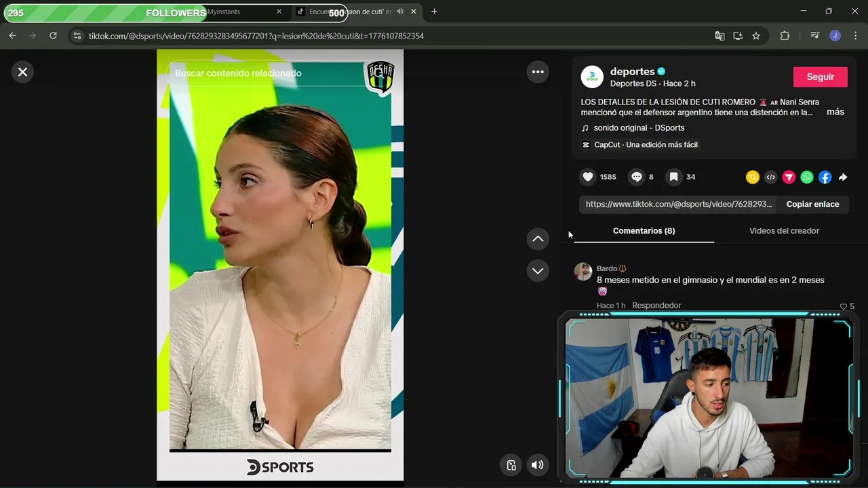Like the video with heart icon
This screenshot has width=868, height=488.
click(x=588, y=177)
